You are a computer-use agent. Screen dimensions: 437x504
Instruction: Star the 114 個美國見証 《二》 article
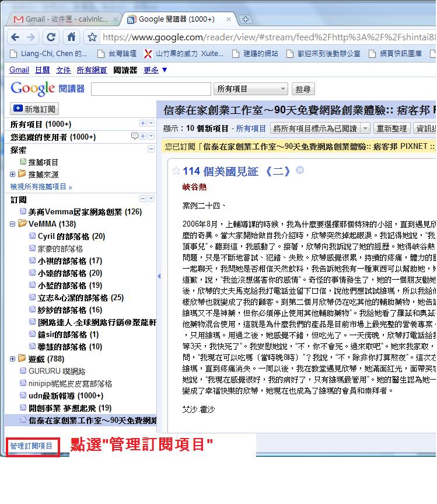(176, 171)
